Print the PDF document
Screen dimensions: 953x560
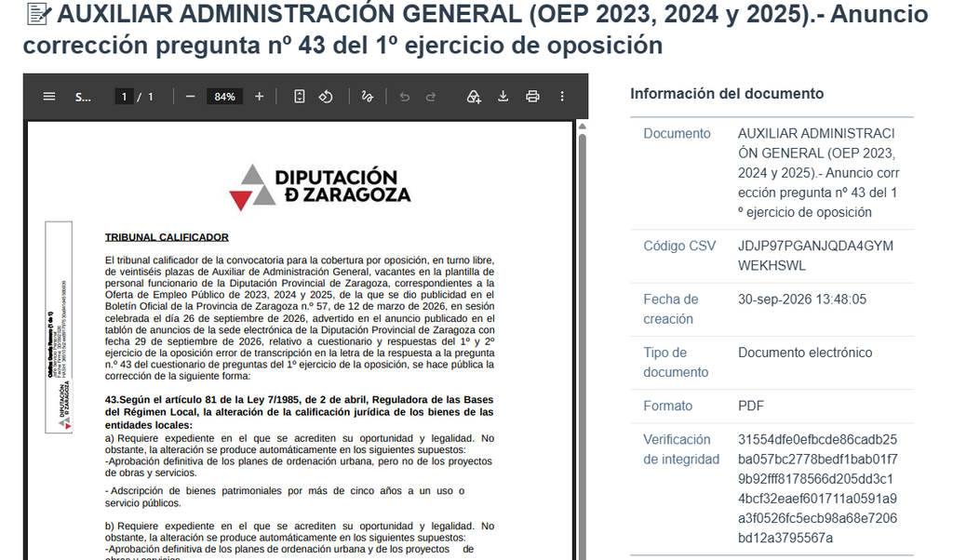pyautogui.click(x=532, y=97)
